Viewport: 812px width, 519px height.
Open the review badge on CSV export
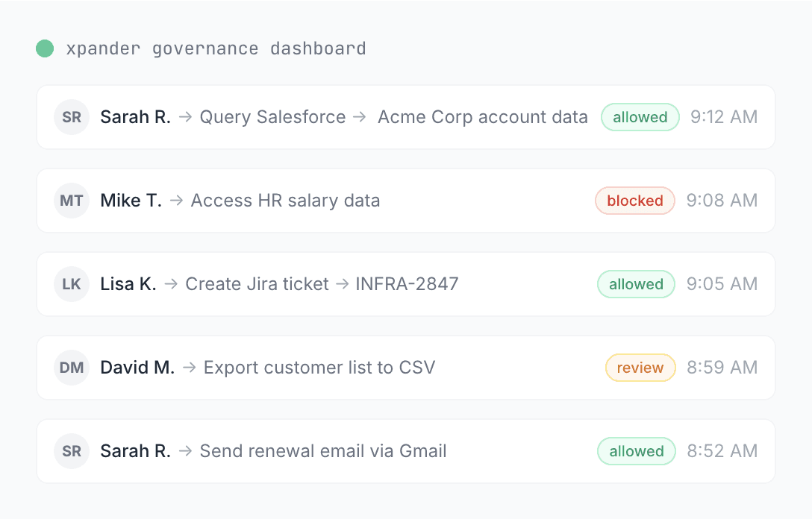[640, 368]
